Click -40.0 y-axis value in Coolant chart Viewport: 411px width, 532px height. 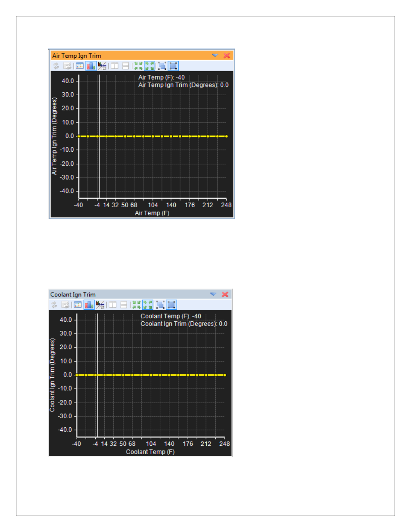(65, 430)
